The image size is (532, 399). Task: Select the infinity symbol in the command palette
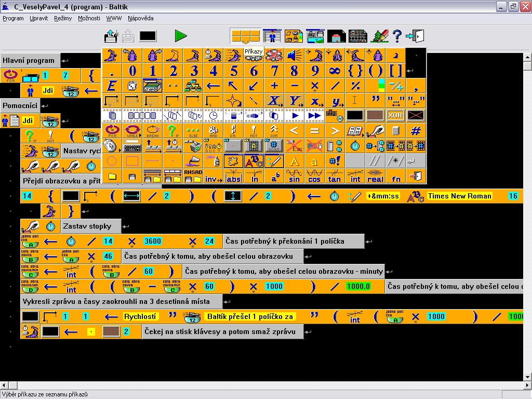coord(335,71)
